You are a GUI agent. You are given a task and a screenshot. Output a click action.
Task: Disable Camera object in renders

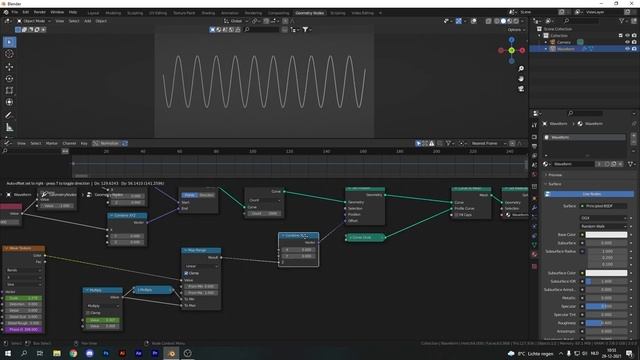(634, 42)
